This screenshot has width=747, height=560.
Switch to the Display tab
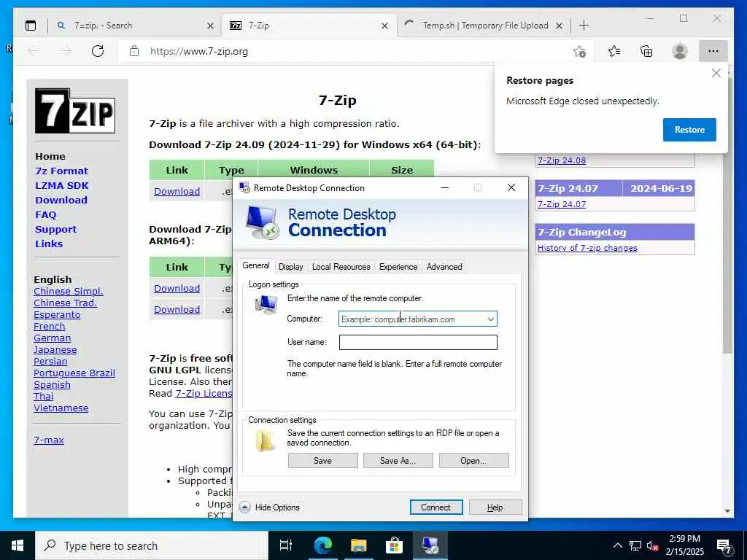coord(290,267)
